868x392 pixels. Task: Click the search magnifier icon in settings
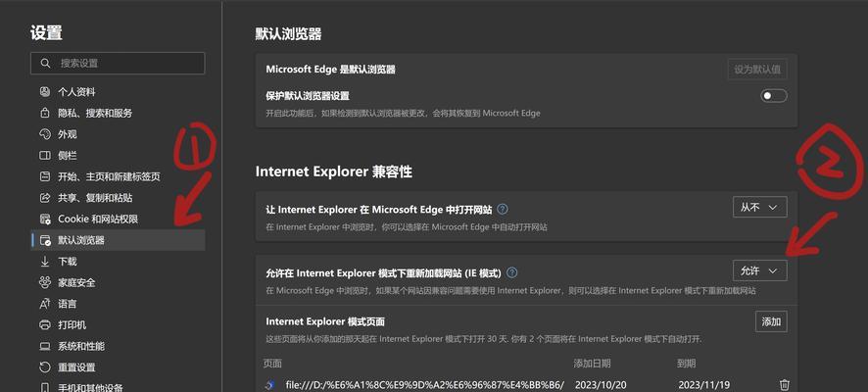pos(45,63)
